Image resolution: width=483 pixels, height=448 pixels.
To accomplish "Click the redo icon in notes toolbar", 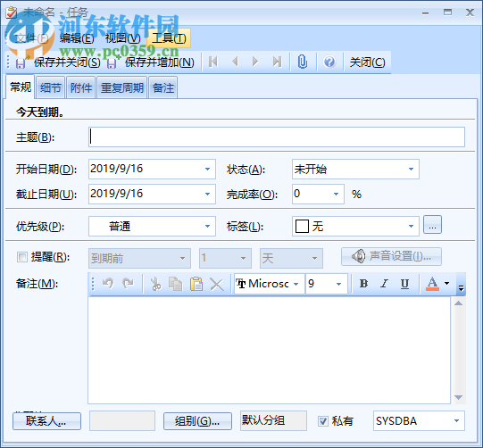I will coord(128,283).
